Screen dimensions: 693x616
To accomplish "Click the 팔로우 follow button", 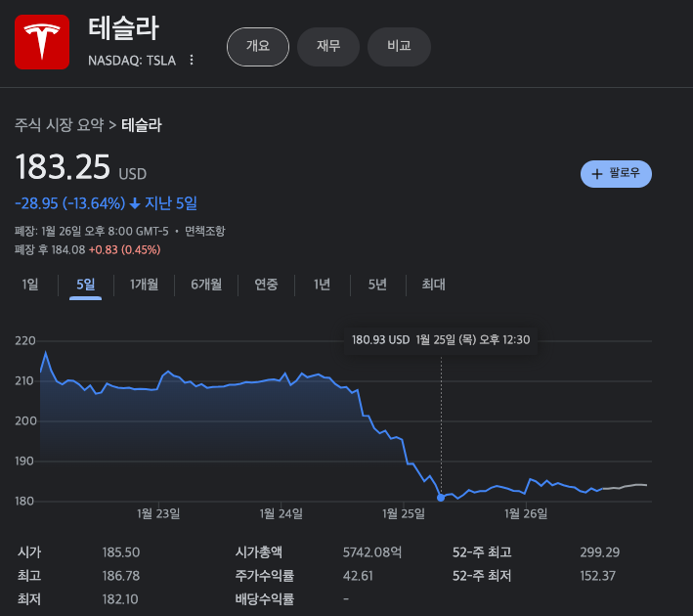I will pos(616,174).
